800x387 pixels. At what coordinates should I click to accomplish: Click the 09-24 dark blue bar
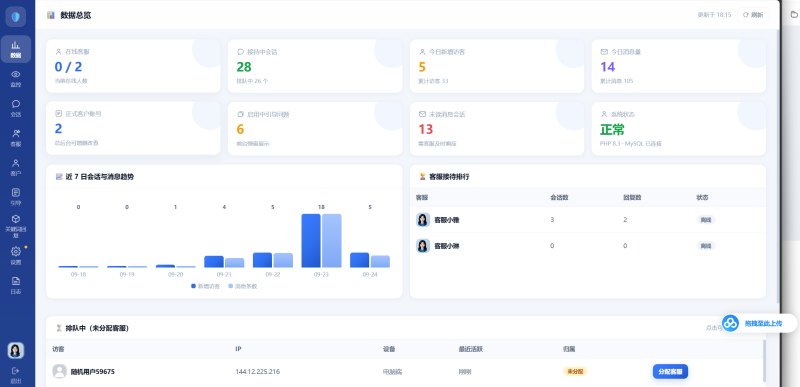coord(360,260)
